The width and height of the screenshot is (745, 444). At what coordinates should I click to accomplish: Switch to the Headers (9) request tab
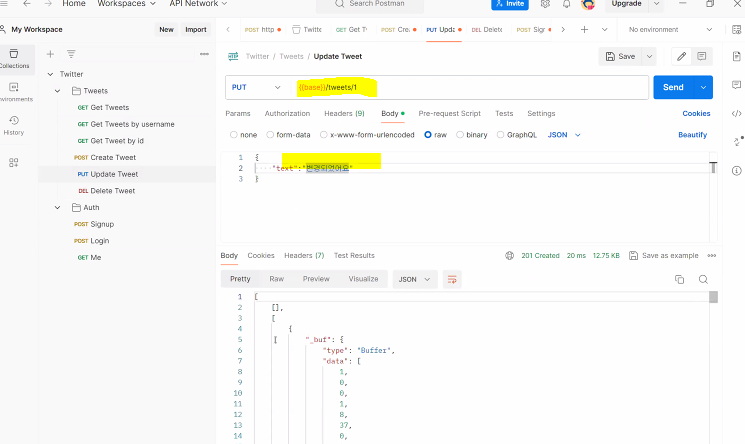[x=344, y=114]
